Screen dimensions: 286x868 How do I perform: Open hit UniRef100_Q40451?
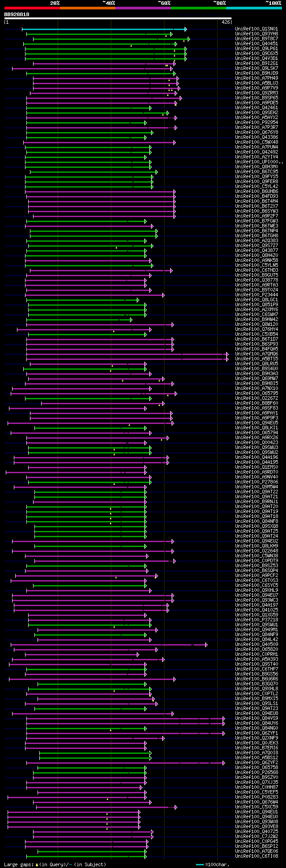(257, 44)
